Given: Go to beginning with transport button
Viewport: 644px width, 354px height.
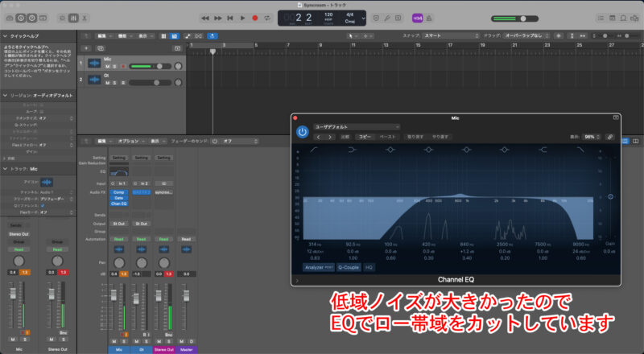Looking at the screenshot, I should point(230,18).
